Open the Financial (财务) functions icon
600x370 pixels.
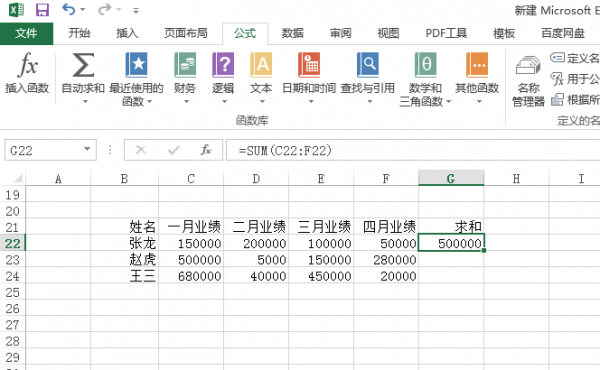(185, 65)
